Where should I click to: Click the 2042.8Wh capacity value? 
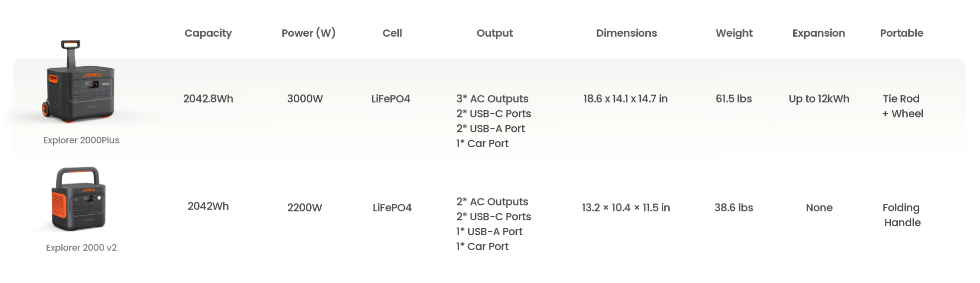coord(208,99)
